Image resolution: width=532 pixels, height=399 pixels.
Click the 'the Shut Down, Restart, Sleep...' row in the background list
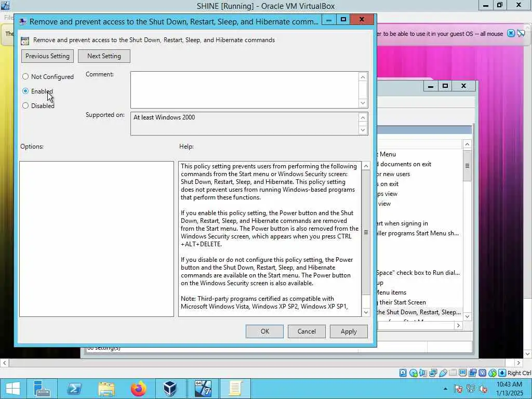pos(419,312)
